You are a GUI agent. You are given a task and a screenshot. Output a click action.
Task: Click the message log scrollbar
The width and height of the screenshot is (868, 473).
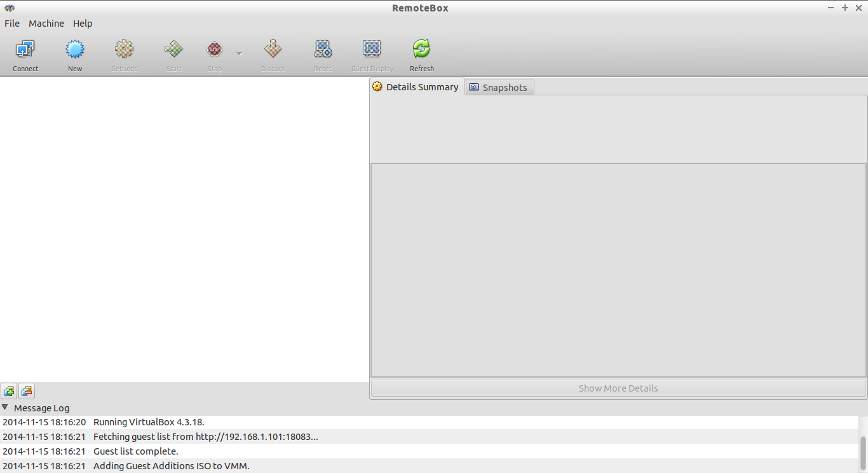point(863,453)
